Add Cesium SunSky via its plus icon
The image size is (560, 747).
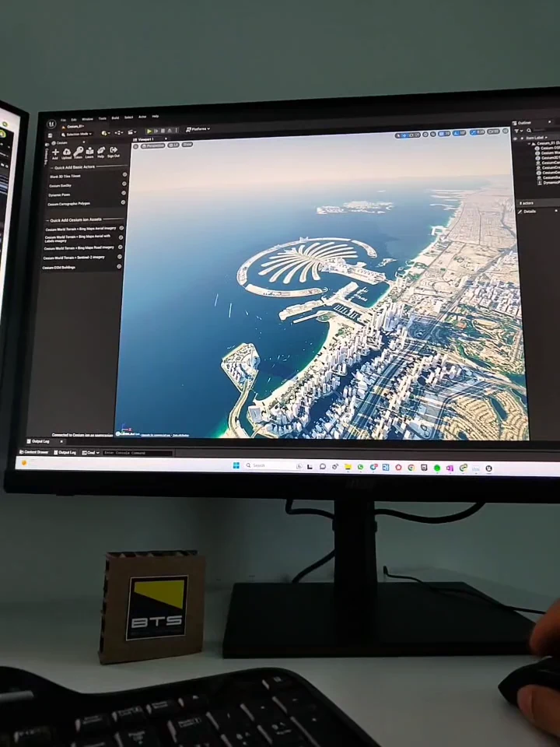[124, 184]
